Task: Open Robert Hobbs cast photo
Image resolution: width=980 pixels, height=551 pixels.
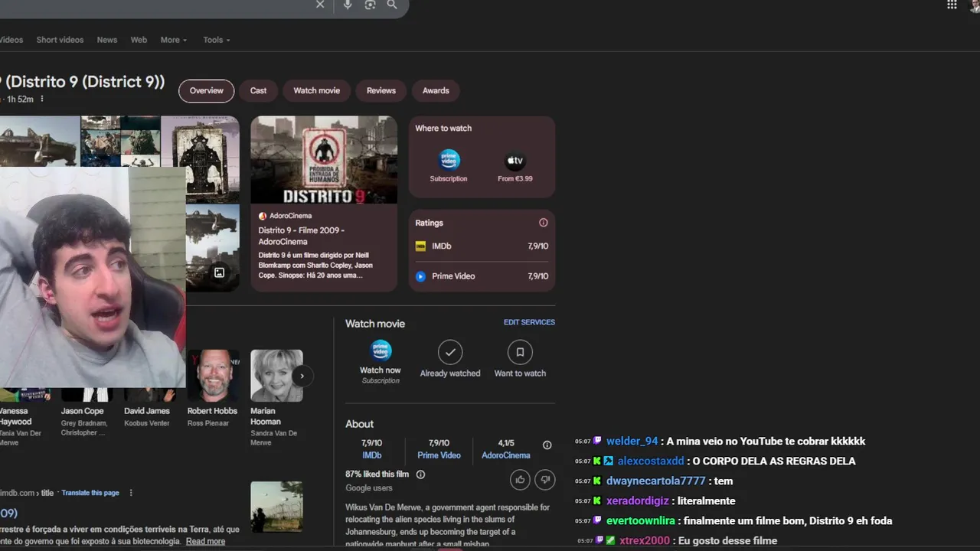Action: tap(214, 376)
